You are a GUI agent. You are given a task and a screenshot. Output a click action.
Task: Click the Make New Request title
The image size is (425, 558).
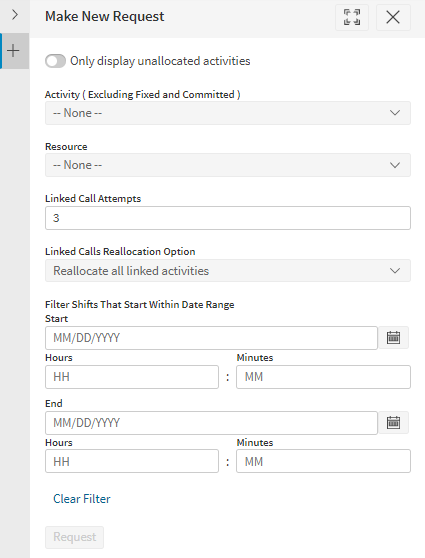tap(105, 16)
